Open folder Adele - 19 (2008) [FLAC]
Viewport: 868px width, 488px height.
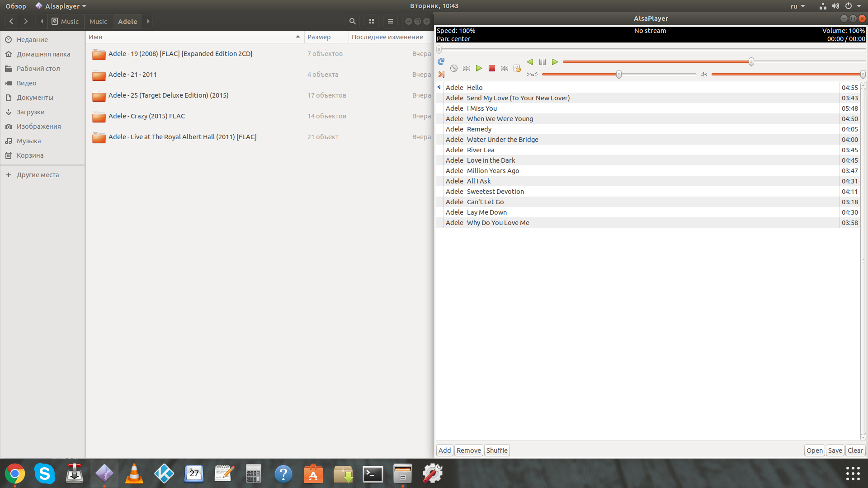[x=259, y=54]
